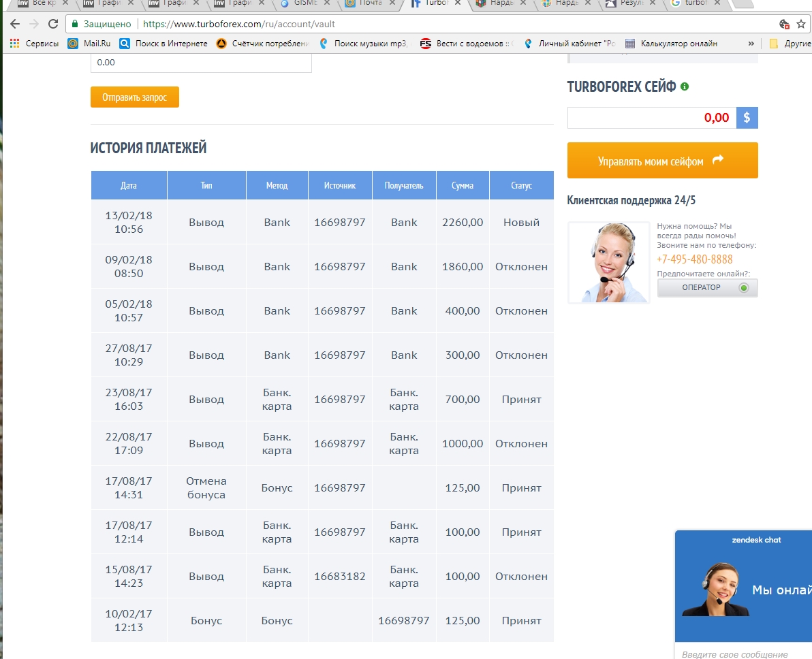812x659 pixels.
Task: Switch to the Все кр browser tab
Action: [x=44, y=3]
